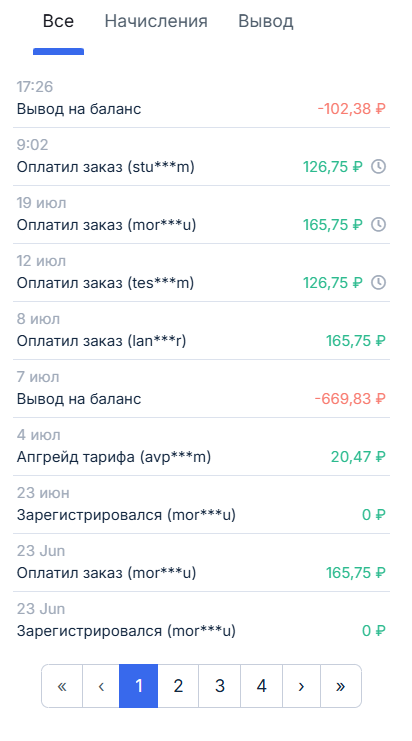Go to next page using right chevron
Screen dimensions: 412x741
301,686
